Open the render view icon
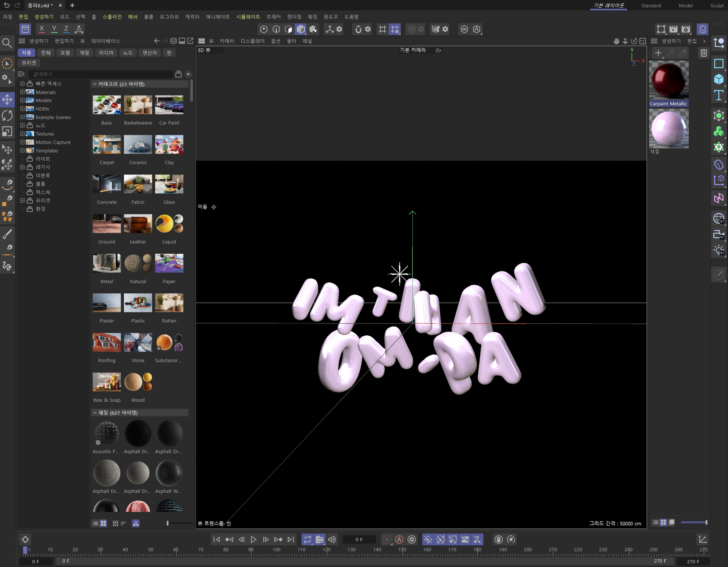728x567 pixels. point(661,29)
